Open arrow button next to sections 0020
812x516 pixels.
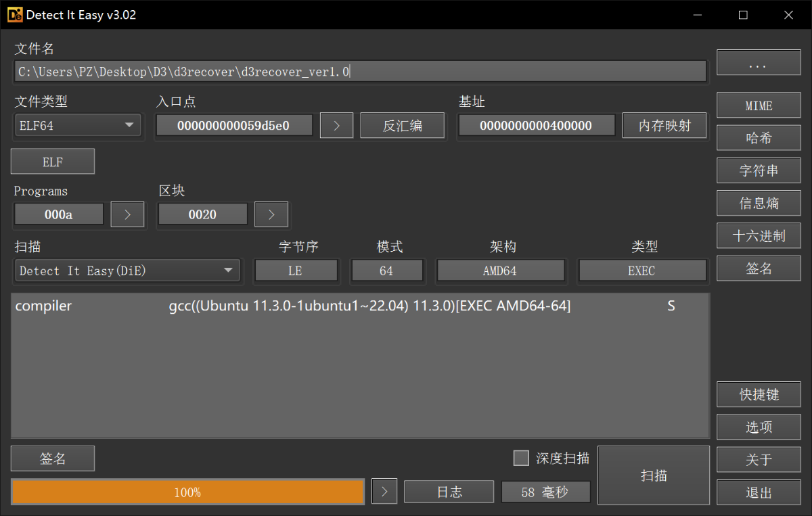coord(271,214)
